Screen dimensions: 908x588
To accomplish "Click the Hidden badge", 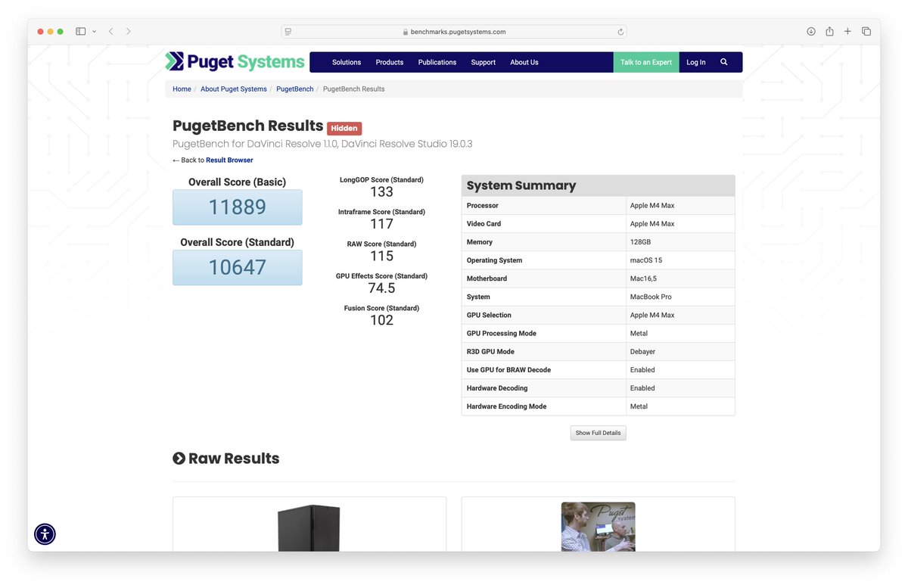I will click(x=344, y=129).
